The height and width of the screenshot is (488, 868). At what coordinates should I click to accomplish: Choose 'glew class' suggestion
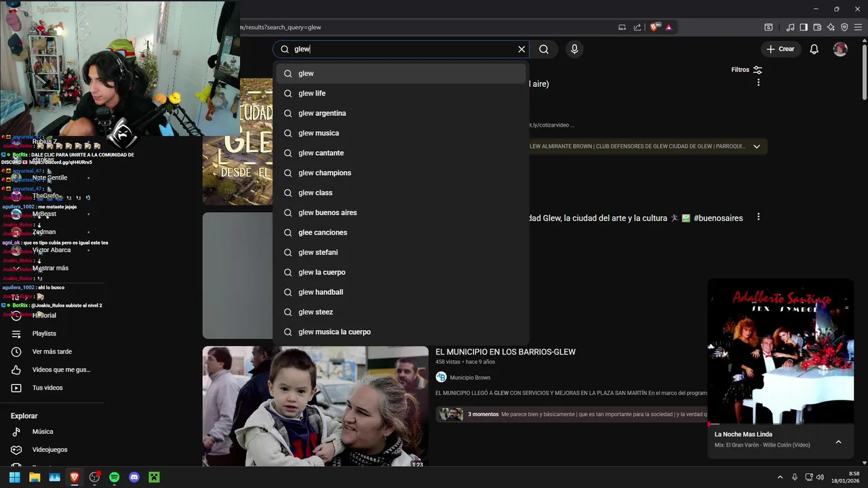[401, 192]
